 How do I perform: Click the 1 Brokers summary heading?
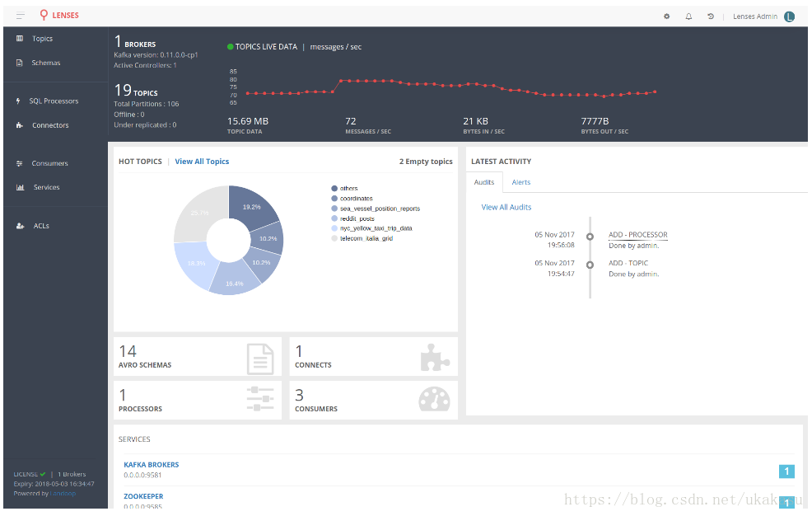pos(134,42)
